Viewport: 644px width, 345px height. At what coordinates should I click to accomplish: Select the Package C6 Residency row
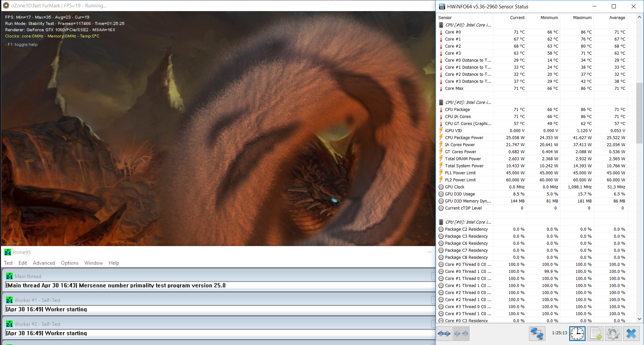click(532, 243)
